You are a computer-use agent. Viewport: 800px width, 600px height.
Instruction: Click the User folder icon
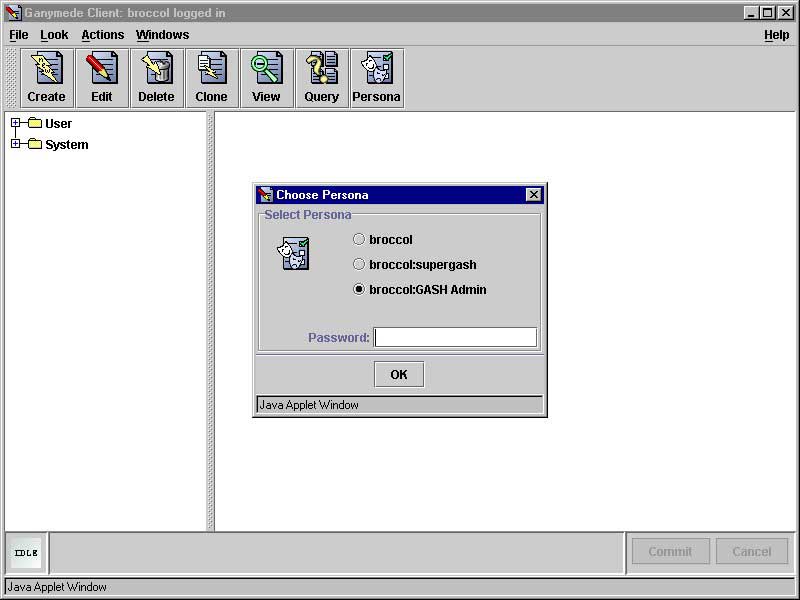[x=35, y=124]
